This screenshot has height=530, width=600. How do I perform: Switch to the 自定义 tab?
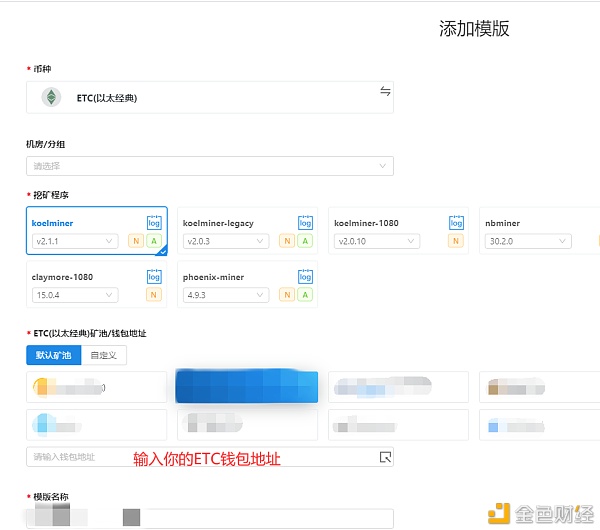104,355
